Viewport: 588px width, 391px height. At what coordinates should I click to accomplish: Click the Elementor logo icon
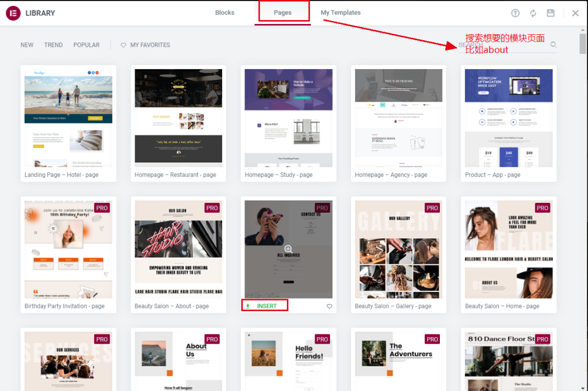click(13, 13)
